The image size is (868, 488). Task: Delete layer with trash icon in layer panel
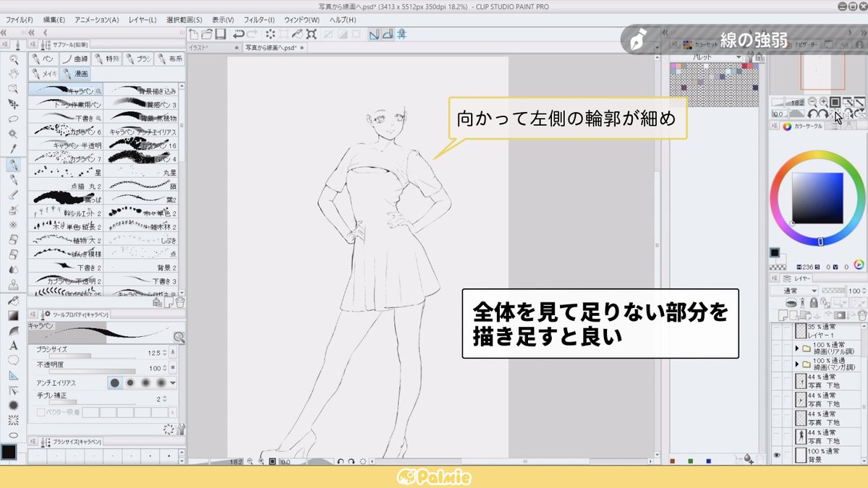pos(861,315)
